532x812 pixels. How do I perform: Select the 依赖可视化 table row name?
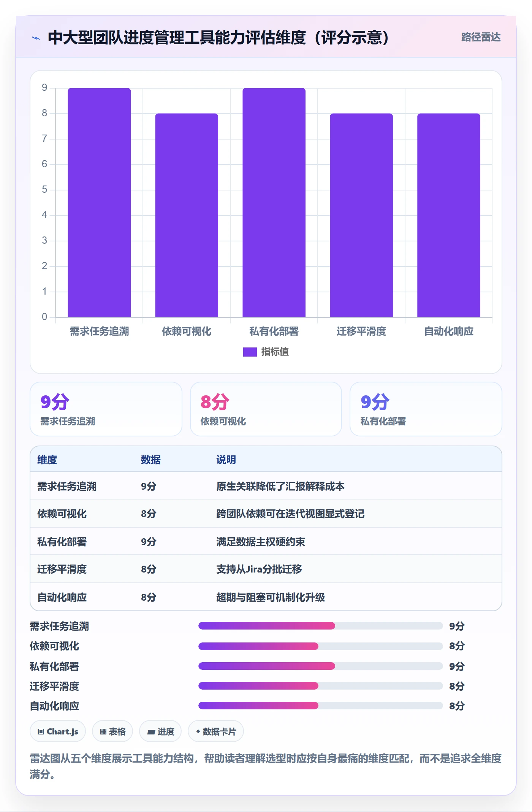pos(62,514)
